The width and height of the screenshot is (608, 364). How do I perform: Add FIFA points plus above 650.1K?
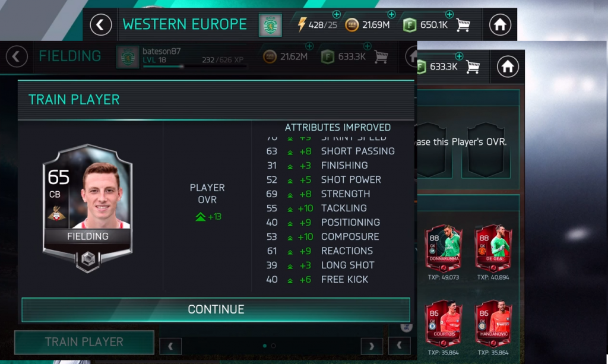click(x=449, y=14)
